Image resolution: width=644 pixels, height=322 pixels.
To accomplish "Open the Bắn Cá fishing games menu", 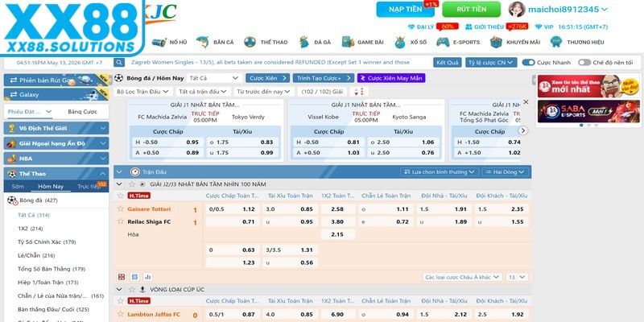I will coord(215,42).
